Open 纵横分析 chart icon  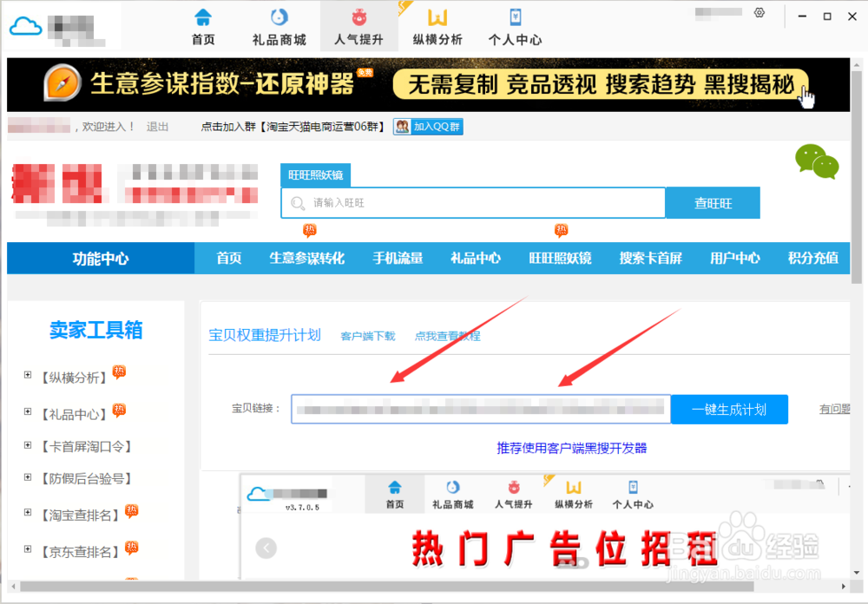coord(437,17)
